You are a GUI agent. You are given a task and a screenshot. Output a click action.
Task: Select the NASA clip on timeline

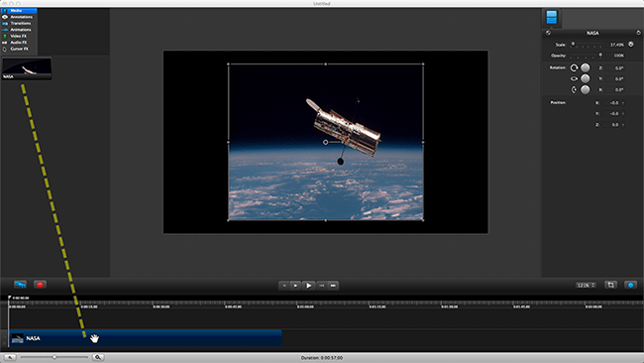pyautogui.click(x=146, y=338)
